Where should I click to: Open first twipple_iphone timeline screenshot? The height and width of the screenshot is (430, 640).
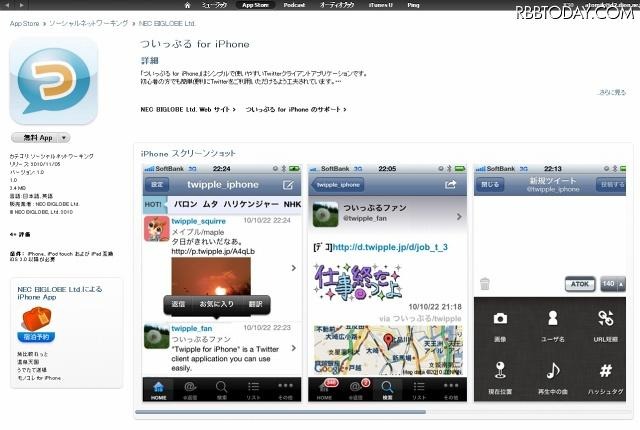coord(222,283)
